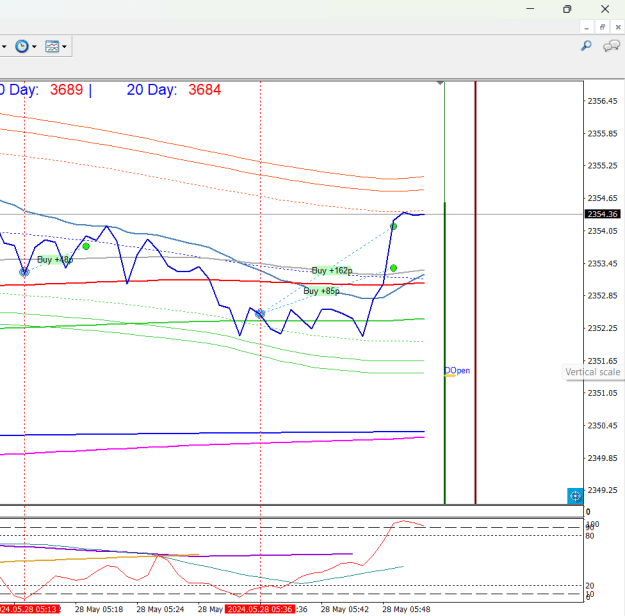Click the chart shift triangle marker
Image resolution: width=625 pixels, height=616 pixels.
pos(440,83)
